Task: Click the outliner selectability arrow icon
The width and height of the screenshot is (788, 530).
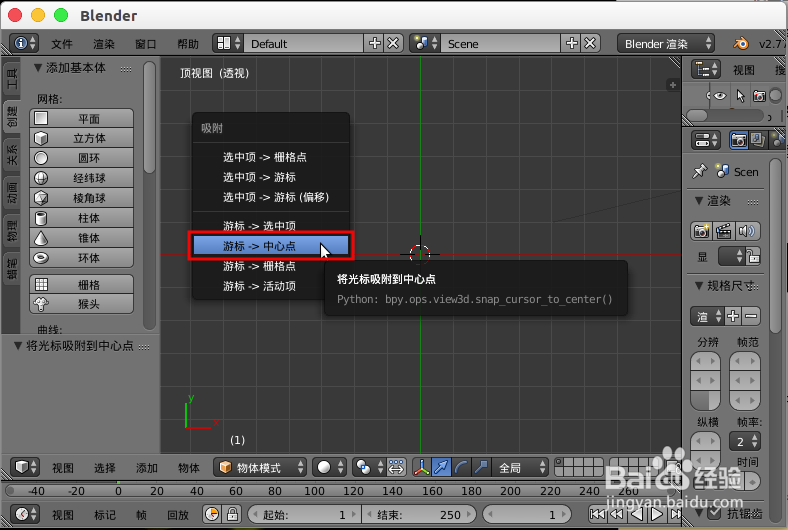Action: [x=740, y=95]
